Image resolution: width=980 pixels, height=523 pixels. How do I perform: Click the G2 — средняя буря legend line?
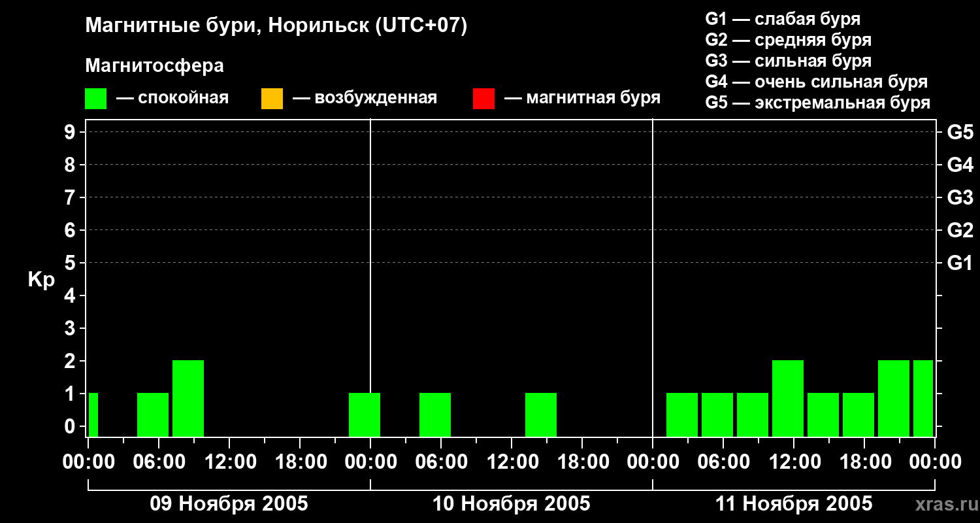789,40
